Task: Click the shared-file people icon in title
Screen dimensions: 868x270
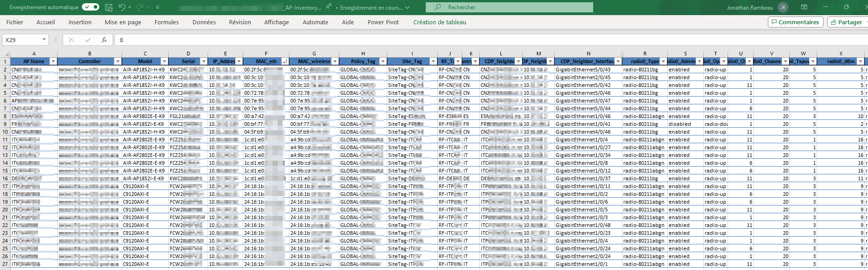Action: (329, 7)
